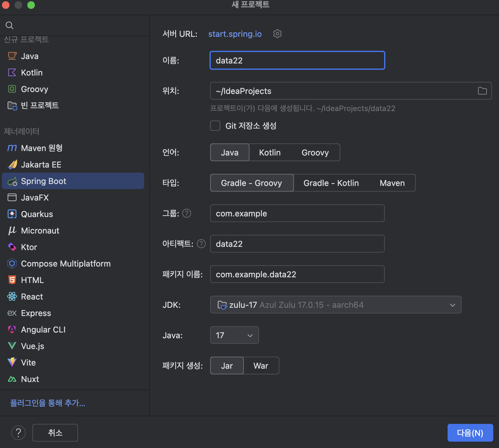Browse location with folder icon
Screen dimensions: 499x448
482,91
